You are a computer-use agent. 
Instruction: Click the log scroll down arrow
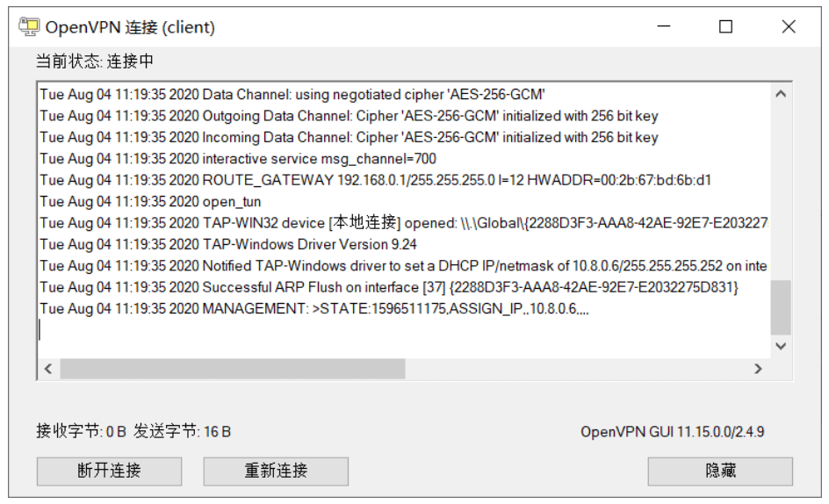point(781,346)
